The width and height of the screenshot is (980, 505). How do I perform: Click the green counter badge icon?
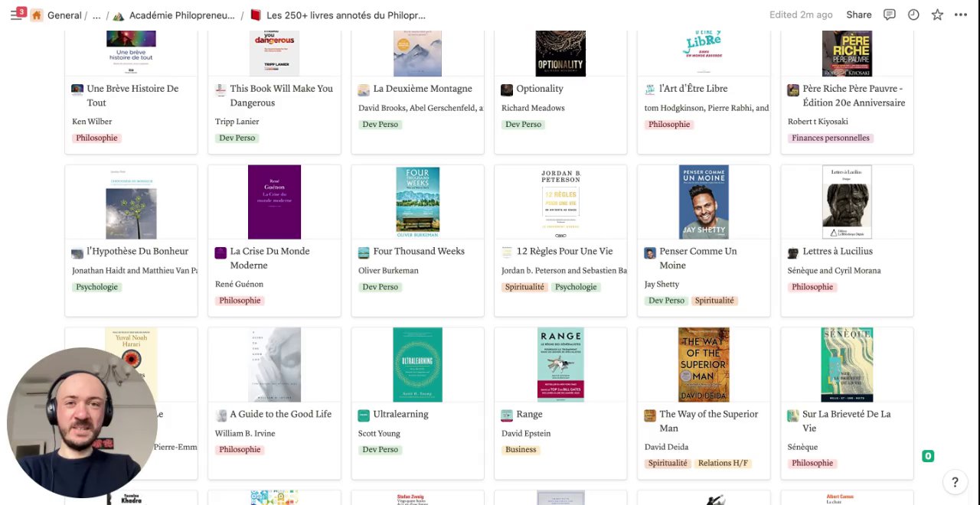[928, 456]
